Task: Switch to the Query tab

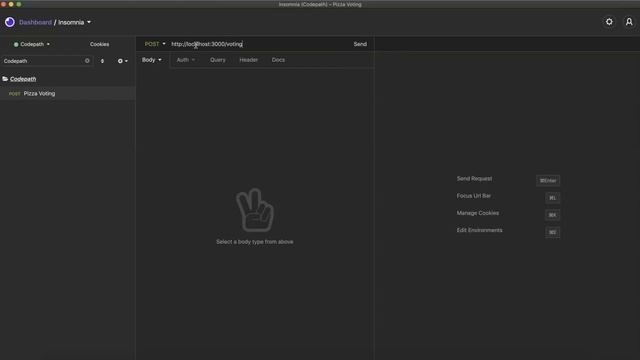Action: point(218,60)
